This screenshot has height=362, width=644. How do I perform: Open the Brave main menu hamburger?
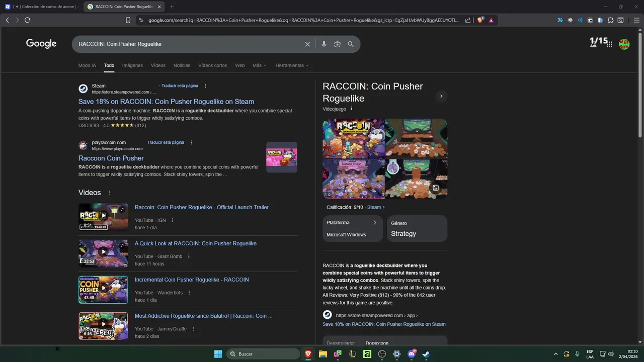pyautogui.click(x=635, y=20)
